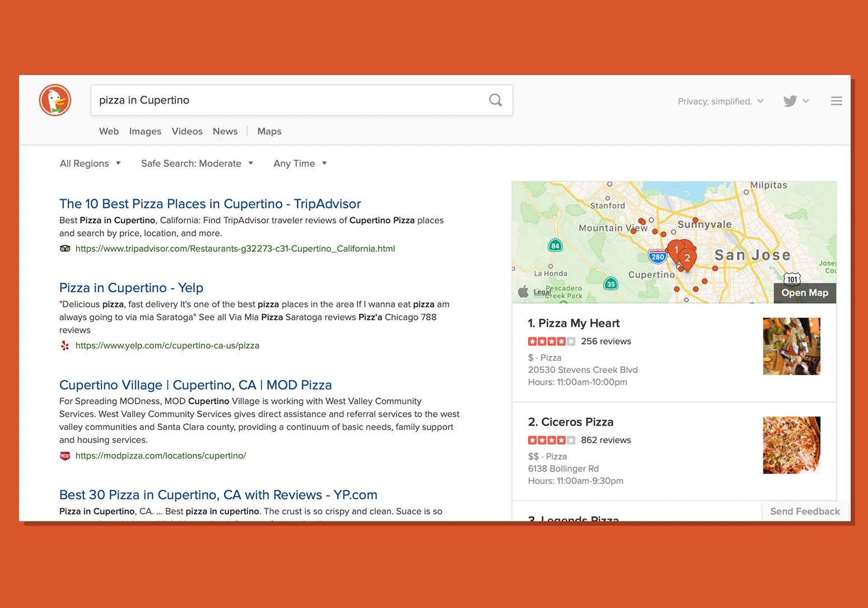This screenshot has width=868, height=608.
Task: Click the Yelp favicon
Action: click(x=65, y=345)
